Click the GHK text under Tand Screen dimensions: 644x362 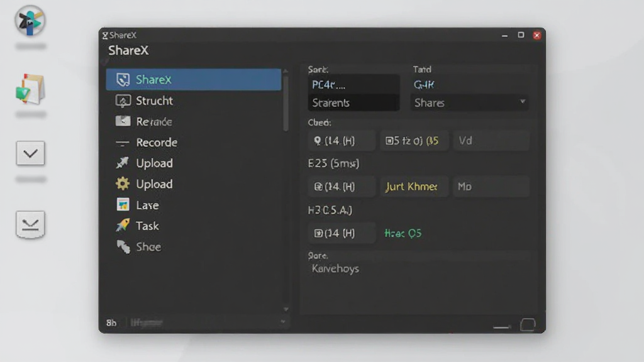(424, 85)
